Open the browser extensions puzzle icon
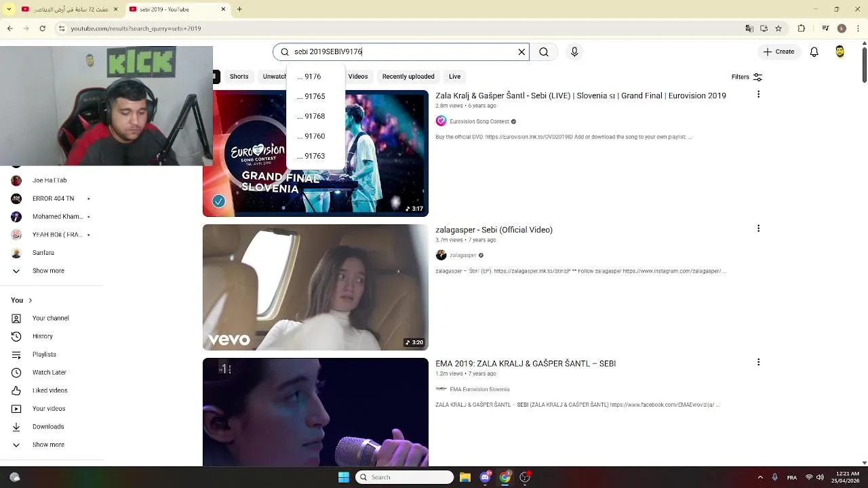 coord(801,28)
